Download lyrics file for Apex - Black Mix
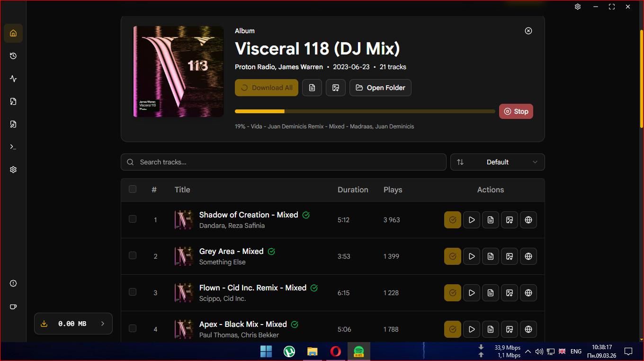Image resolution: width=644 pixels, height=361 pixels. coord(491,329)
